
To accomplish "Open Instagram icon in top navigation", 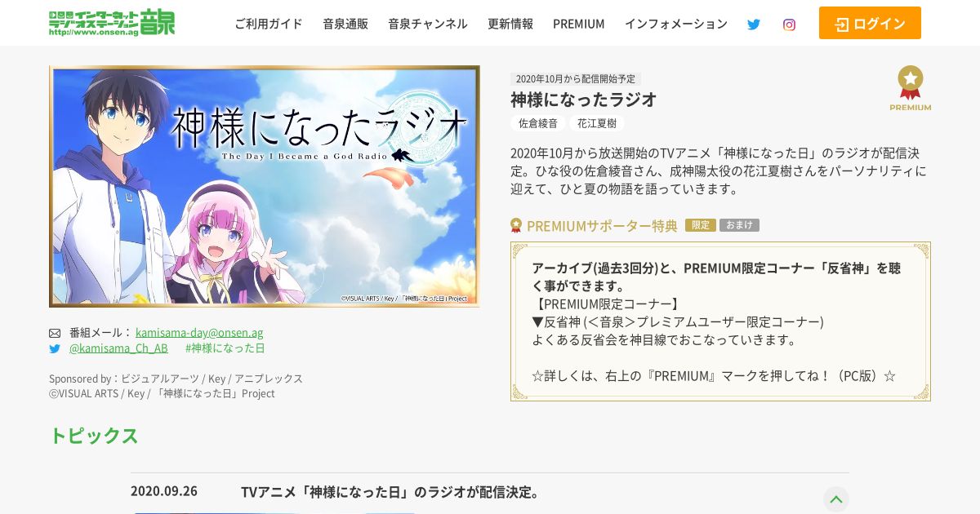I will point(789,24).
